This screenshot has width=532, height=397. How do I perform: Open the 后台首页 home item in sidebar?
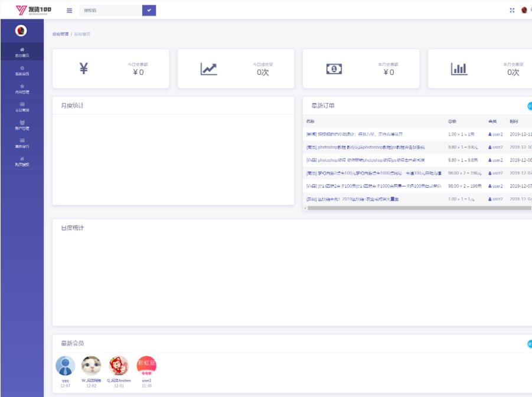click(x=22, y=53)
